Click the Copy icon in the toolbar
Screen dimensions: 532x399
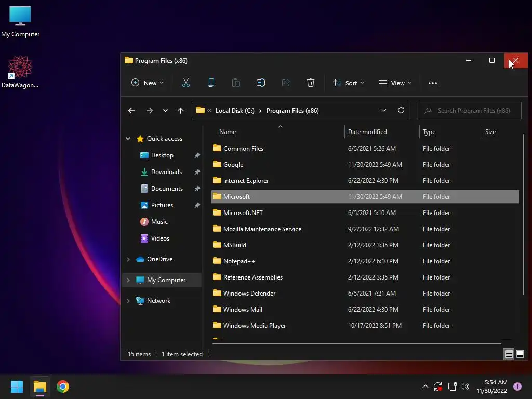click(x=211, y=83)
